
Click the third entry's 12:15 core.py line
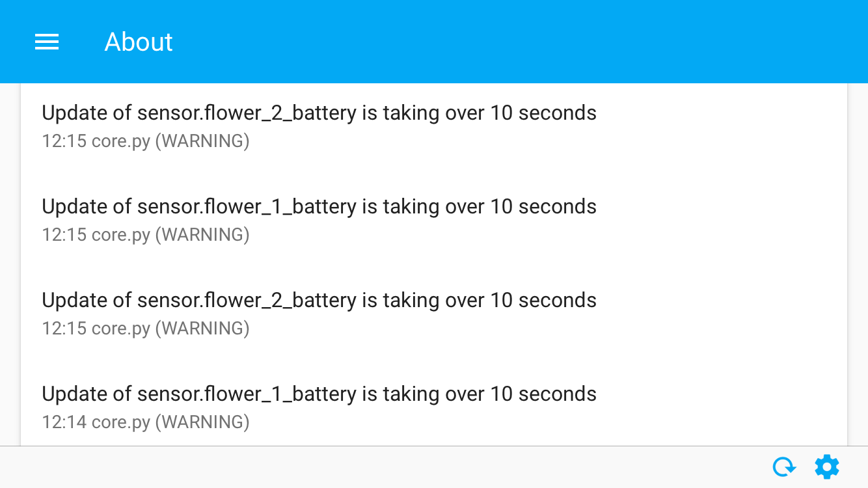pyautogui.click(x=146, y=329)
